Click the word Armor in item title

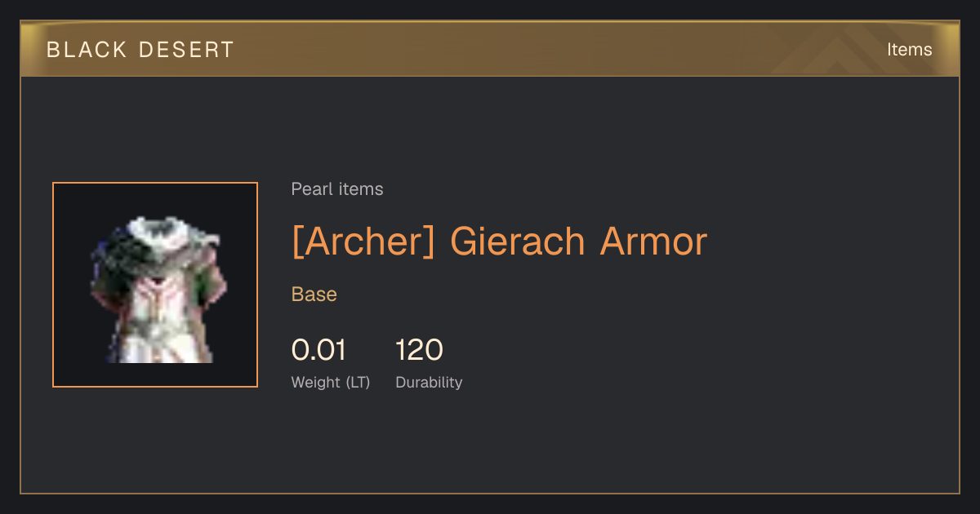point(653,241)
